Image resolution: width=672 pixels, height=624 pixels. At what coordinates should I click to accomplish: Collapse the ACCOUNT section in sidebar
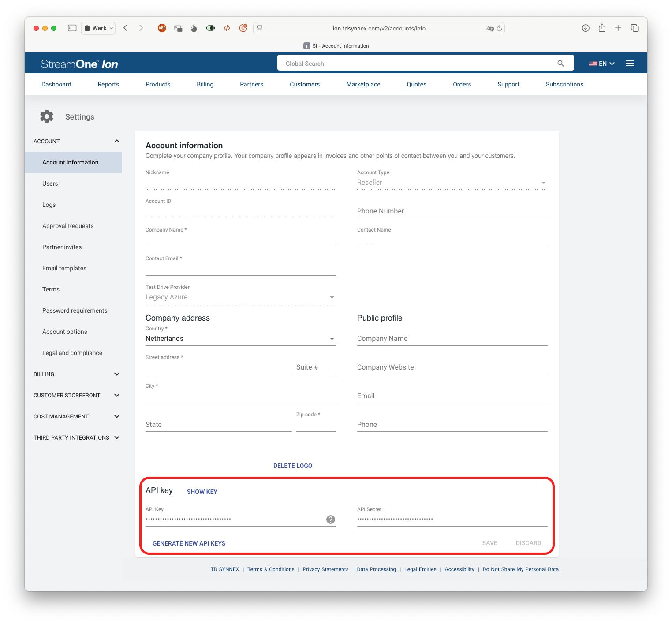click(116, 141)
